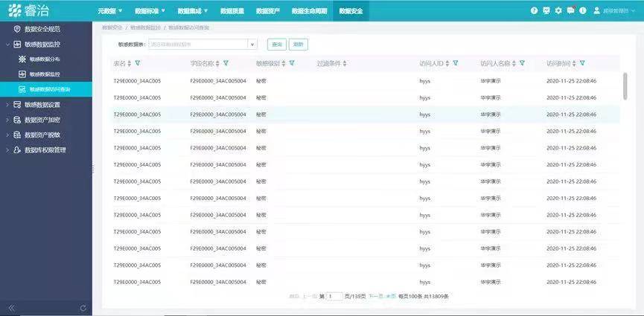Open the settings gear icon in header
The width and height of the screenshot is (644, 316).
[x=558, y=10]
